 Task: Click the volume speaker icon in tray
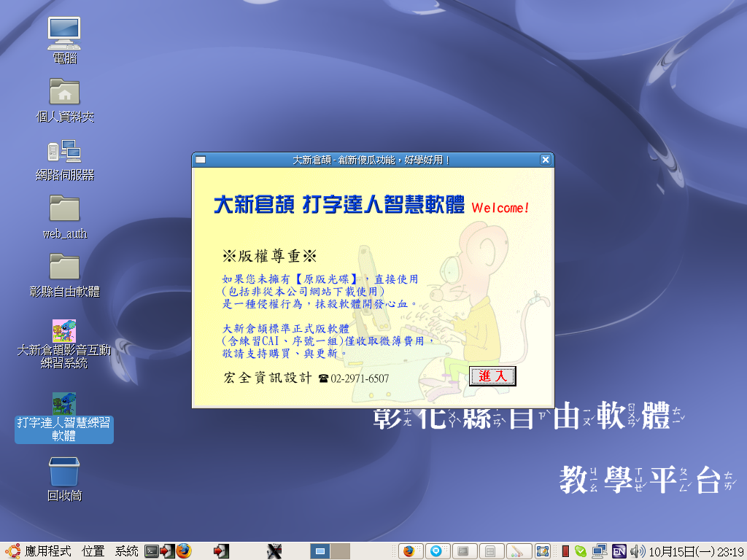[x=638, y=551]
